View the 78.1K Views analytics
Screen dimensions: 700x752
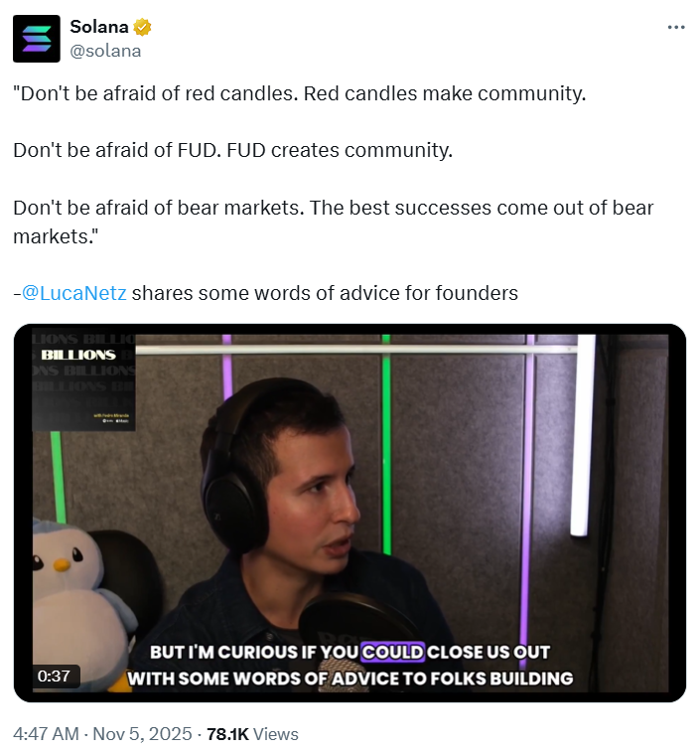click(x=252, y=734)
